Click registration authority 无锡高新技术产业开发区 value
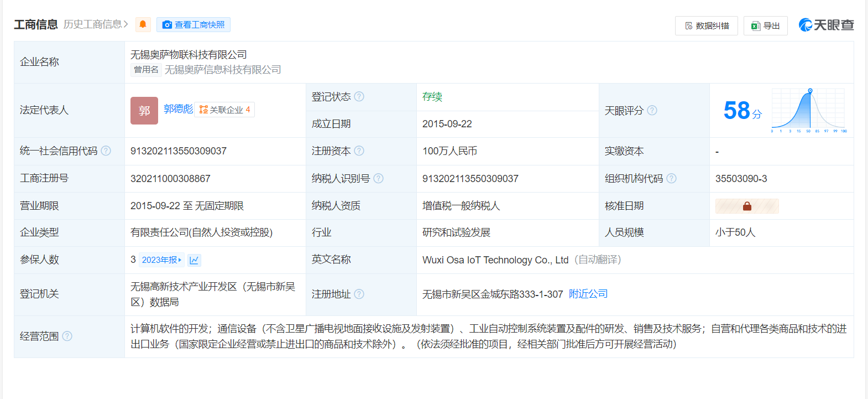This screenshot has height=399, width=868. [213, 294]
